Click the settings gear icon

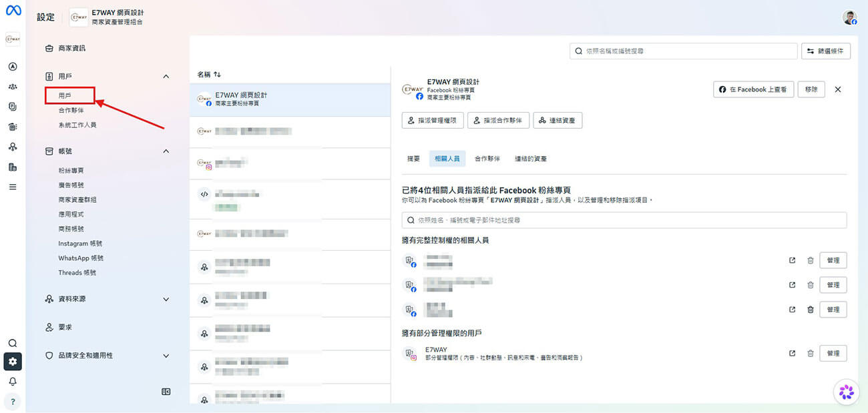click(x=13, y=362)
